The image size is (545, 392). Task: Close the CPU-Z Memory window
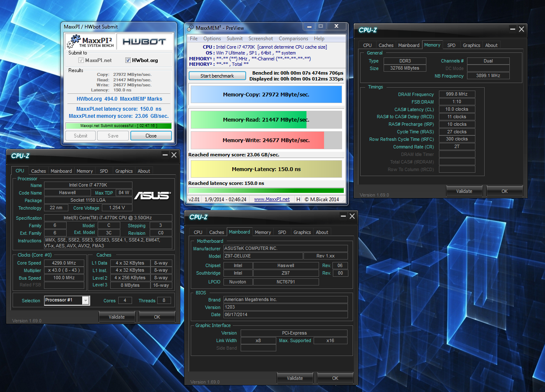coord(522,29)
